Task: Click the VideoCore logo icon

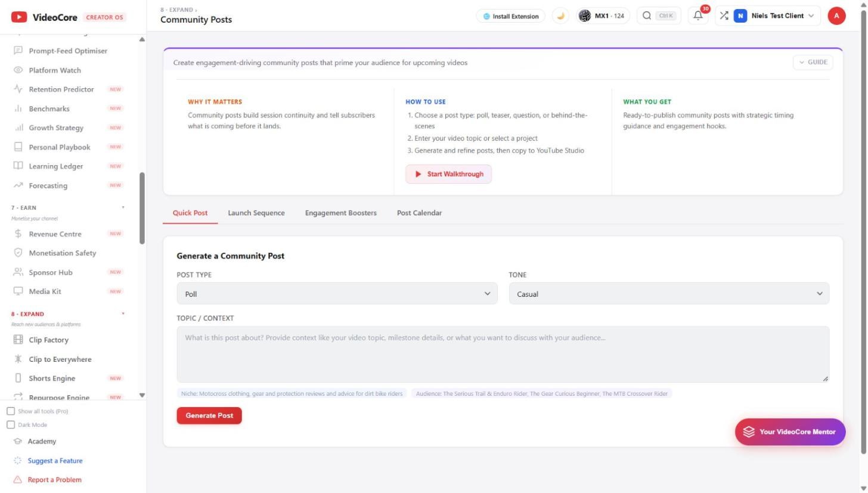Action: 19,17
